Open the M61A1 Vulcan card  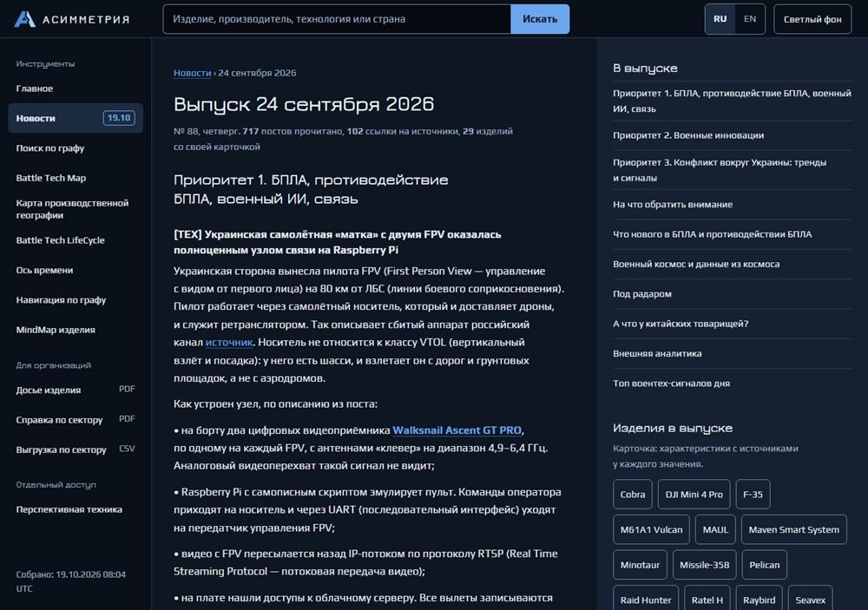coord(651,529)
